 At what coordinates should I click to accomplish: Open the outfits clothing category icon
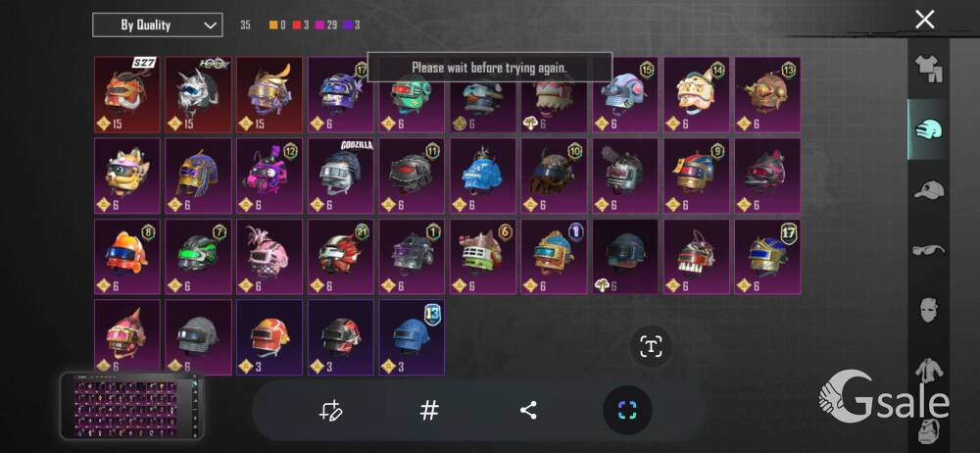pyautogui.click(x=929, y=69)
